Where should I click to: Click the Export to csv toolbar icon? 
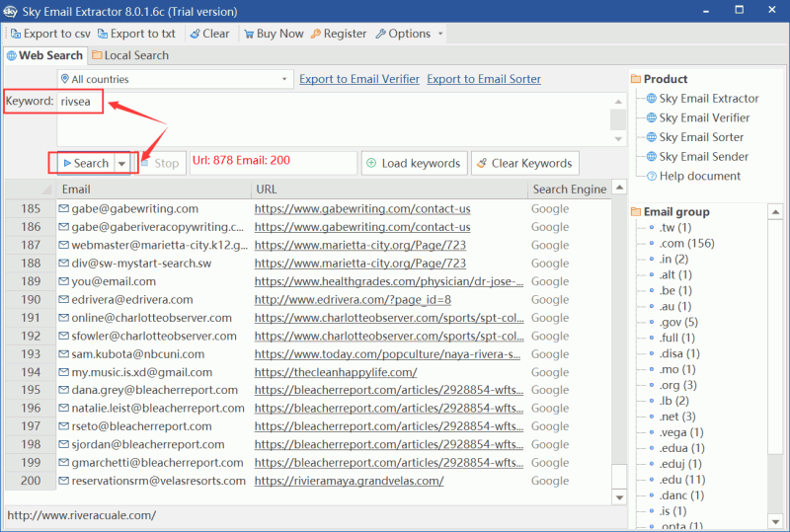[x=15, y=34]
